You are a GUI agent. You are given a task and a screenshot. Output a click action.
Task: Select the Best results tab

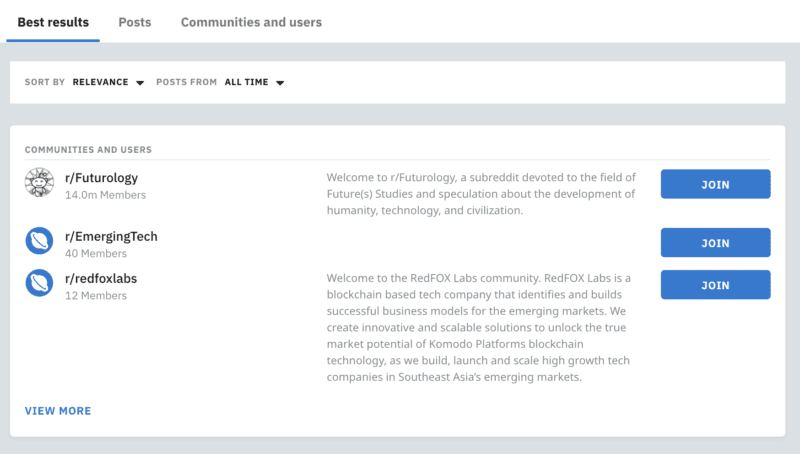(53, 22)
